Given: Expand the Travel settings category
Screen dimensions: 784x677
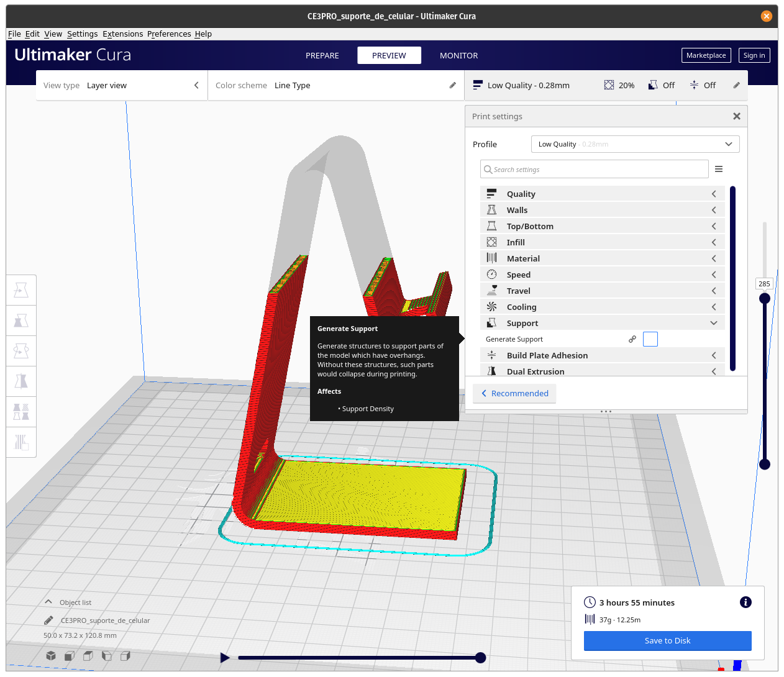Looking at the screenshot, I should point(602,291).
